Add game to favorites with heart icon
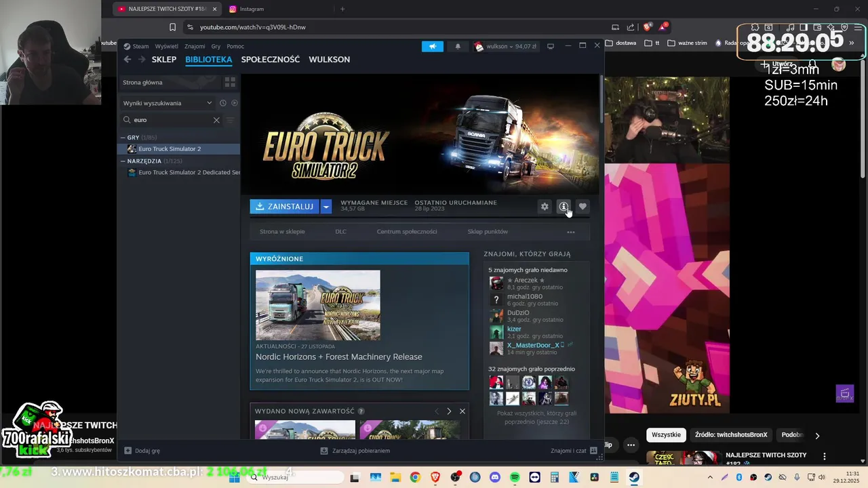Image resolution: width=868 pixels, height=488 pixels. point(583,207)
